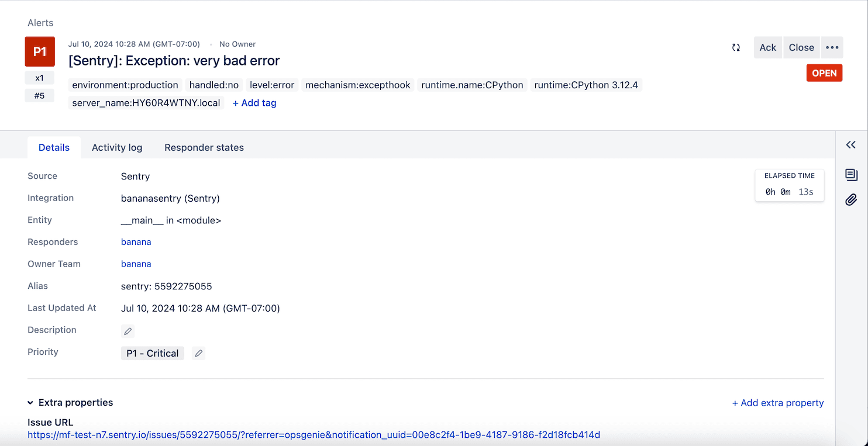The height and width of the screenshot is (446, 868).
Task: Switch to the Activity log tab
Action: coord(116,147)
